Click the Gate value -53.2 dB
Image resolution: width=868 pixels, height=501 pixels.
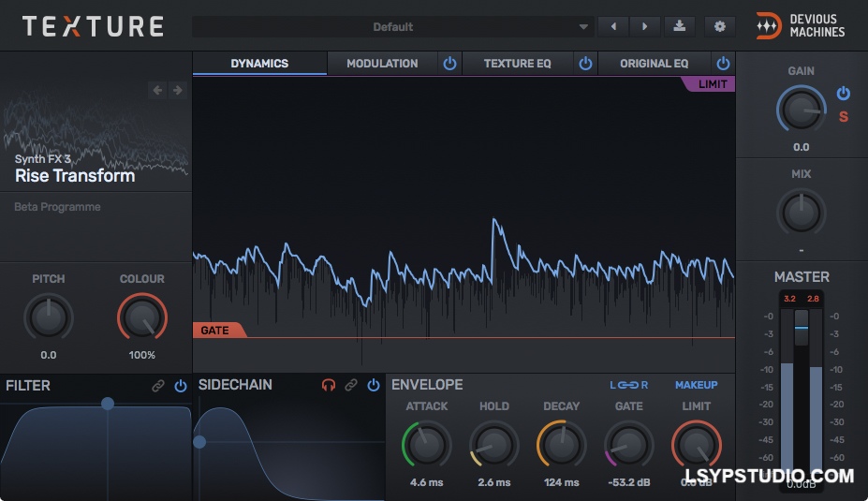pyautogui.click(x=629, y=482)
